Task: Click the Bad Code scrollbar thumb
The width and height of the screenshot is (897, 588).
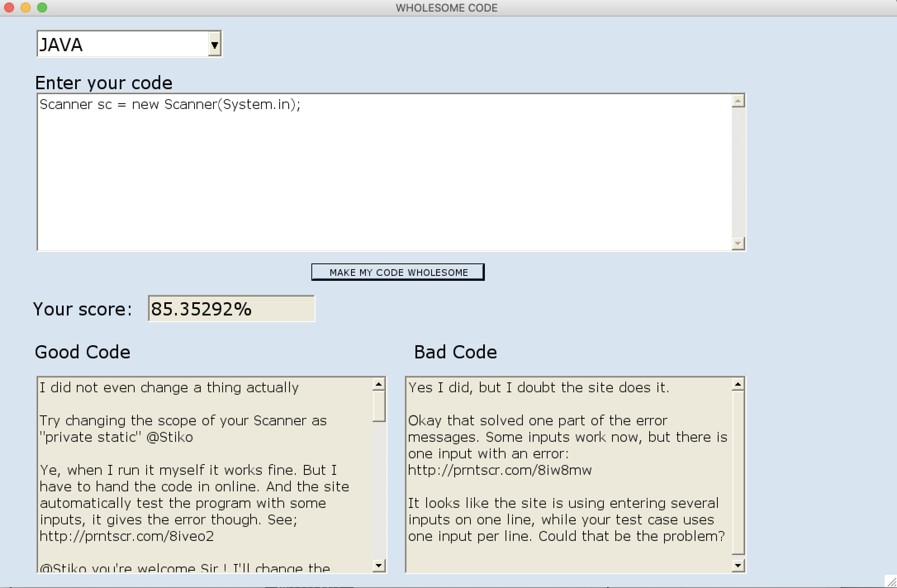Action: tap(738, 472)
